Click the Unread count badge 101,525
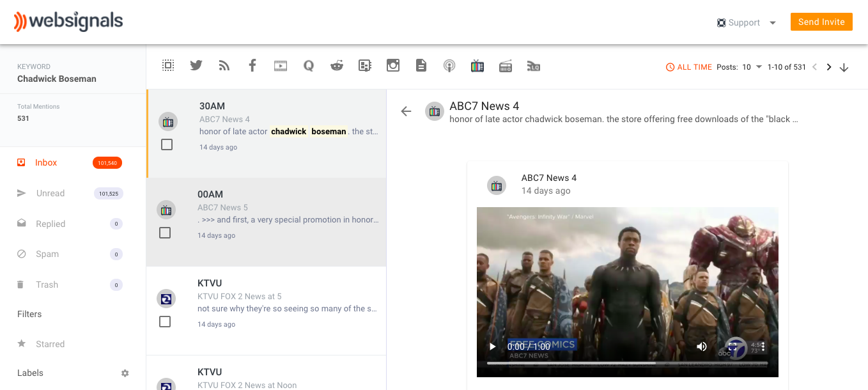This screenshot has height=390, width=868. (109, 193)
